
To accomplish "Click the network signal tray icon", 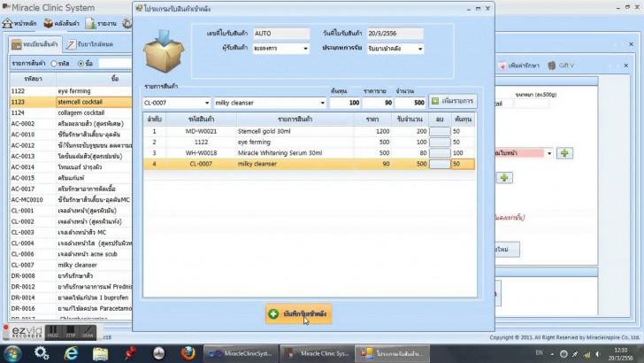I will point(586,354).
